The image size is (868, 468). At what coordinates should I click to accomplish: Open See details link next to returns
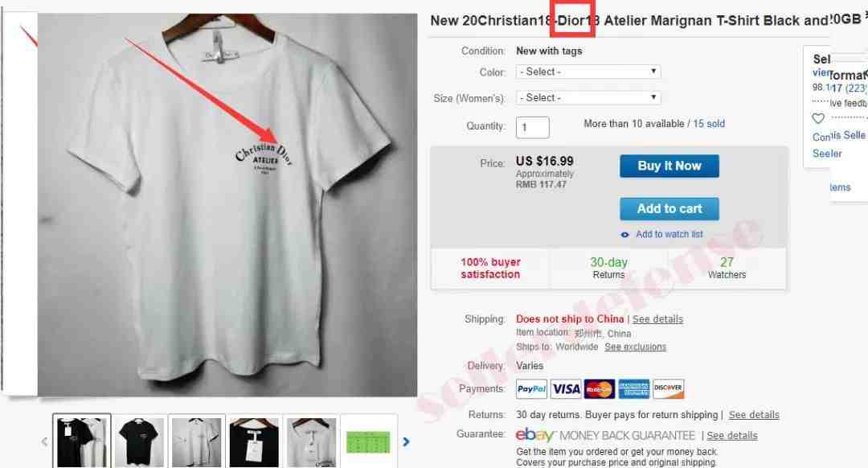(754, 415)
